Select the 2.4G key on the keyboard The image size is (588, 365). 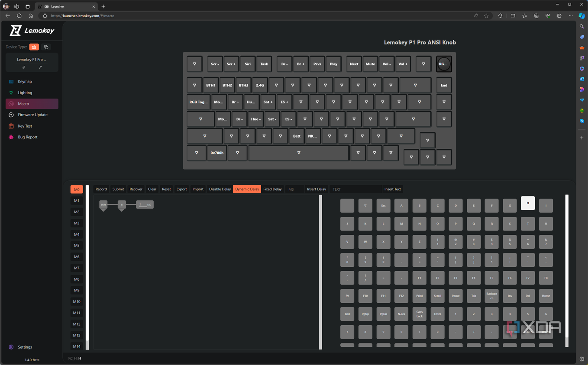coord(260,85)
